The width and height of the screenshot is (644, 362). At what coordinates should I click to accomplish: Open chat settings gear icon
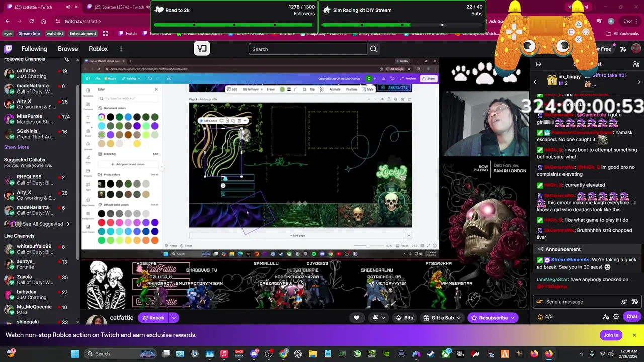click(616, 317)
